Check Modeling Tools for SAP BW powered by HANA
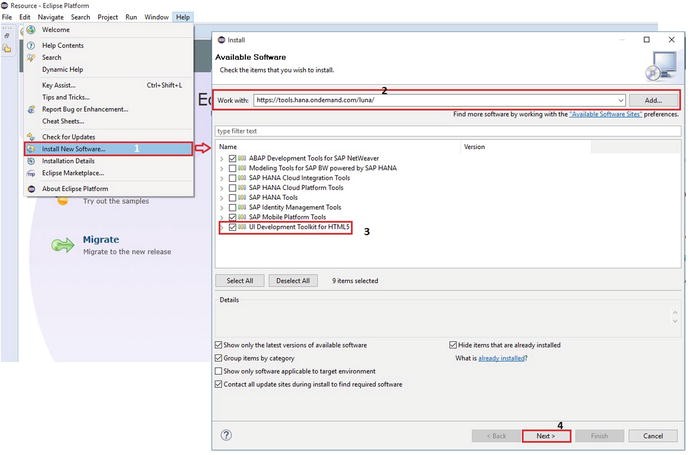The image size is (690, 455). point(232,168)
